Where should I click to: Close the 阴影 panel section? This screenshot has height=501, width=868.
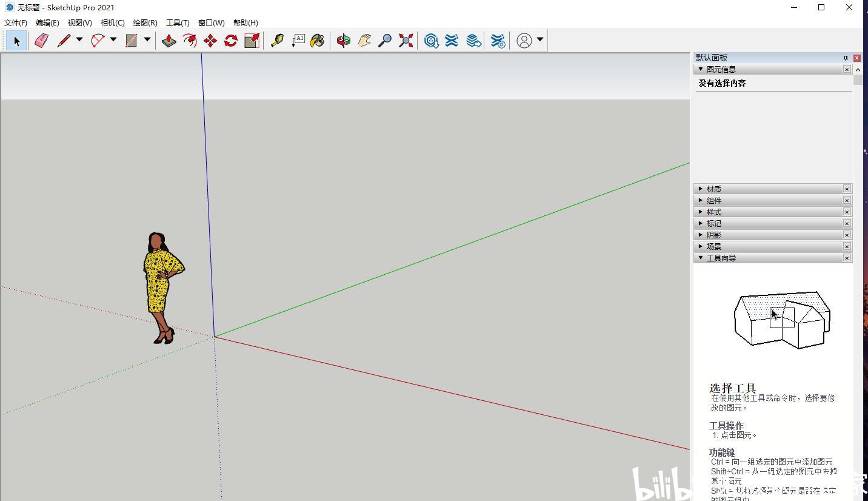[847, 235]
